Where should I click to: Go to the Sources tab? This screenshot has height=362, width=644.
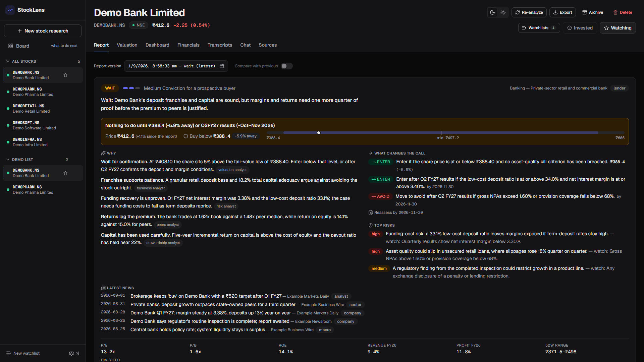[268, 45]
